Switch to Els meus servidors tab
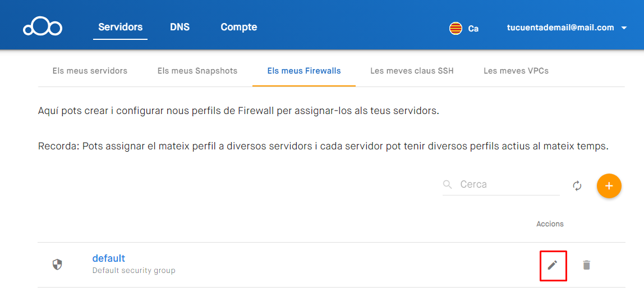 point(90,71)
